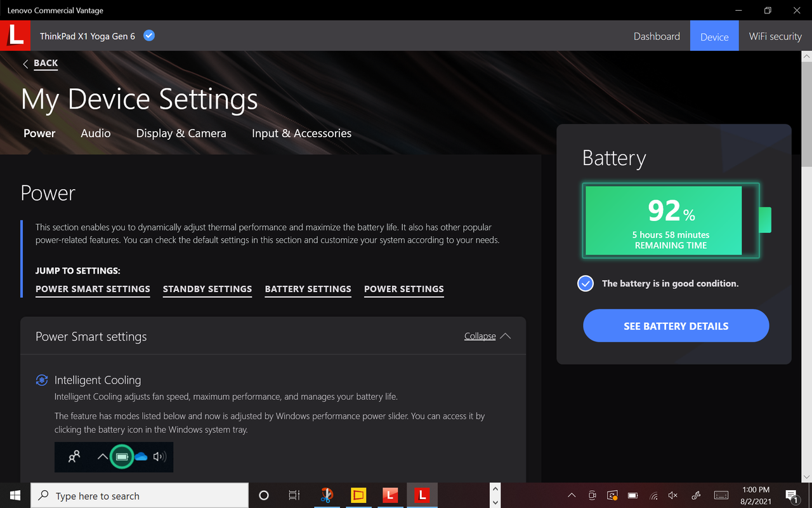The image size is (812, 508).
Task: Show hidden system tray icons
Action: point(572,495)
